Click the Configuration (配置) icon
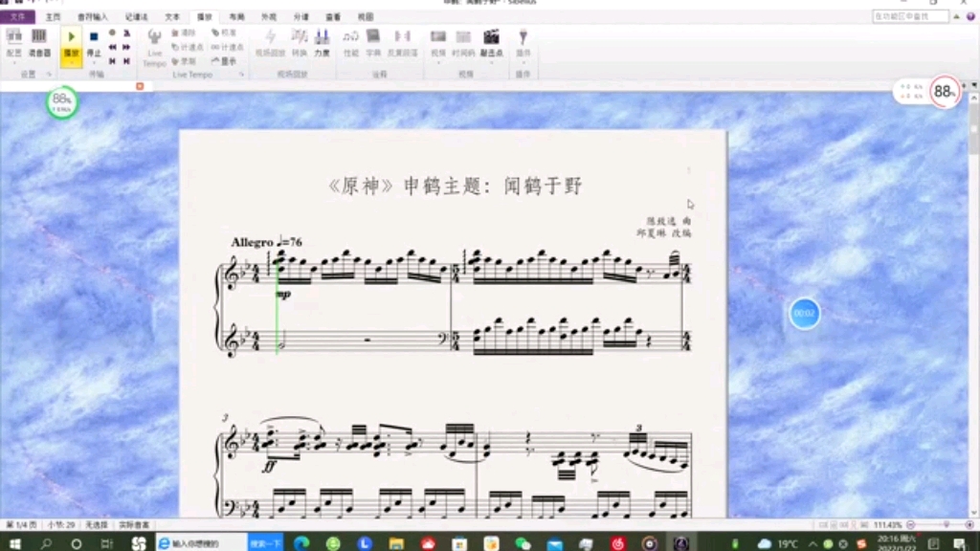This screenshot has height=551, width=980. (13, 37)
